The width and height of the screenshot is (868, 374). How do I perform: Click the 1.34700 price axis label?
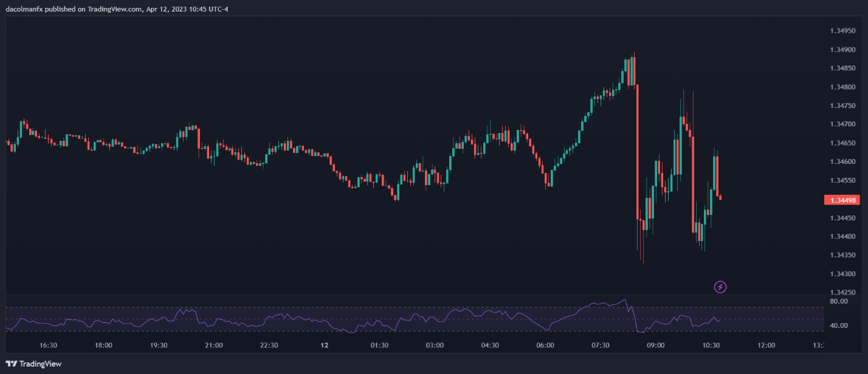click(x=842, y=124)
